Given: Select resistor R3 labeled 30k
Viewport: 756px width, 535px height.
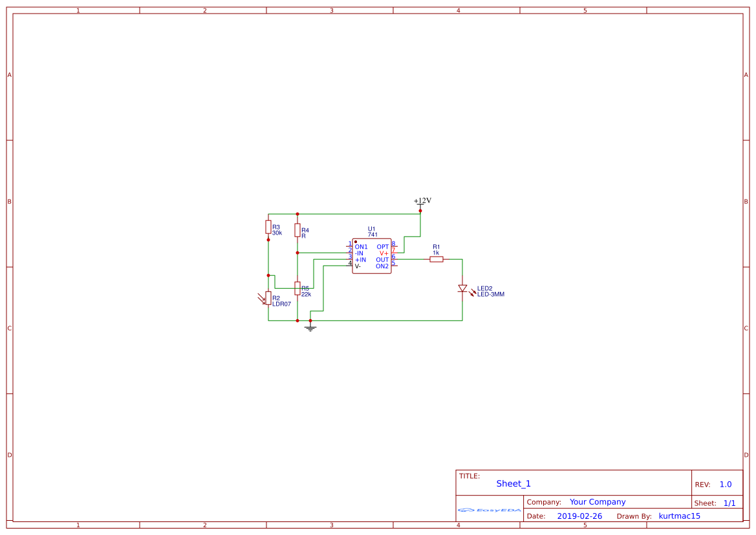Looking at the screenshot, I should tap(268, 227).
